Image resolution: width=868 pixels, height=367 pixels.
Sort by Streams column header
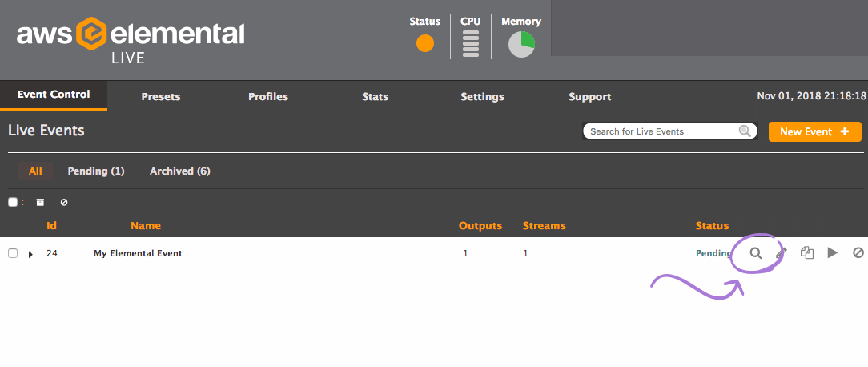[545, 226]
